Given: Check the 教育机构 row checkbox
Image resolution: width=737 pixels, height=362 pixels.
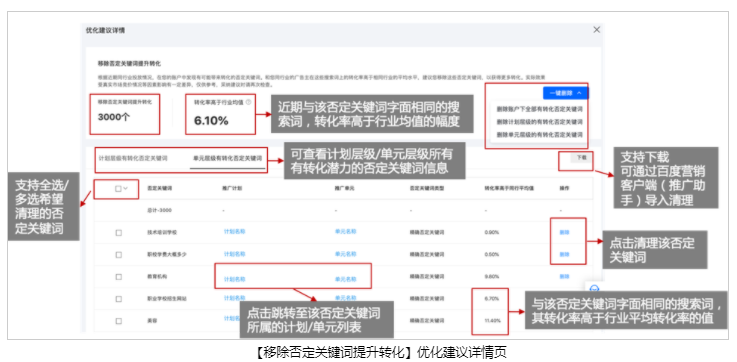Looking at the screenshot, I should pos(118,276).
